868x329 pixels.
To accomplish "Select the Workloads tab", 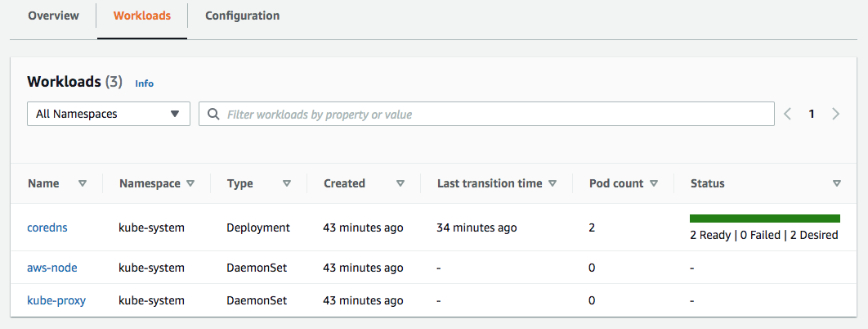I will pos(142,16).
